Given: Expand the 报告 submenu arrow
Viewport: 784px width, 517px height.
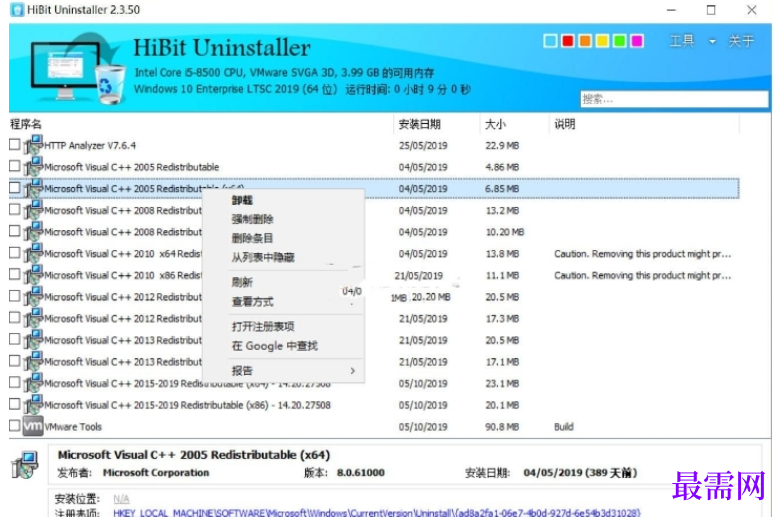Looking at the screenshot, I should [x=352, y=370].
